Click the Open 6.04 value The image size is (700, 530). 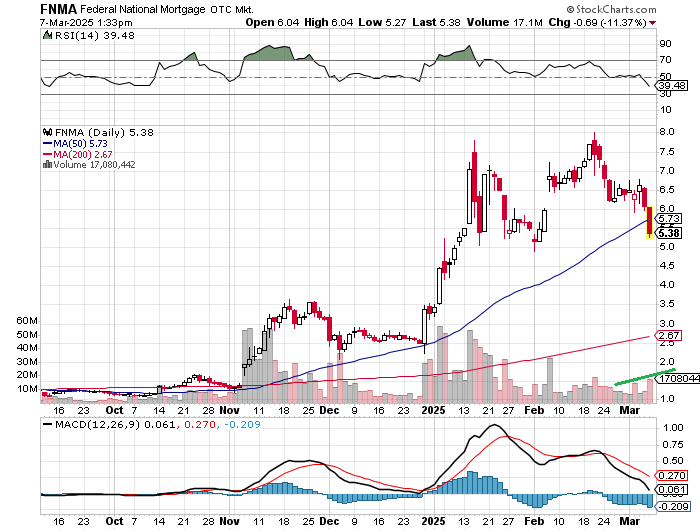(x=272, y=22)
